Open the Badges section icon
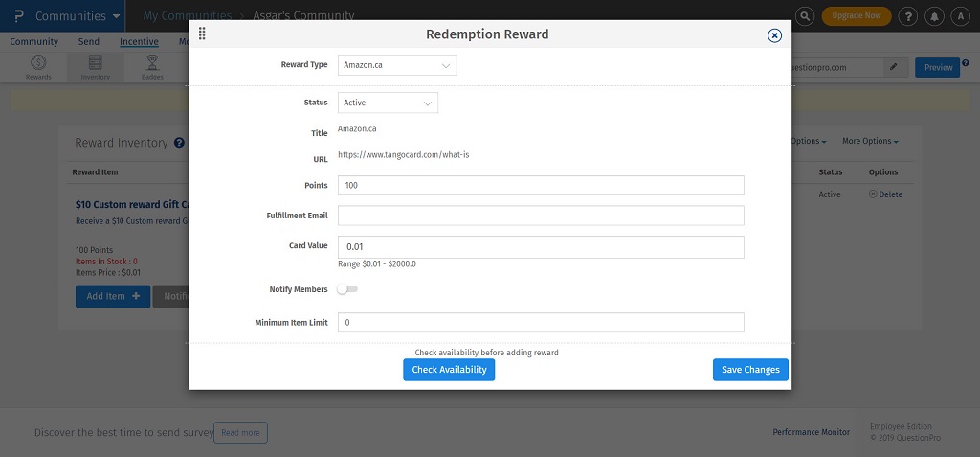 pyautogui.click(x=152, y=67)
